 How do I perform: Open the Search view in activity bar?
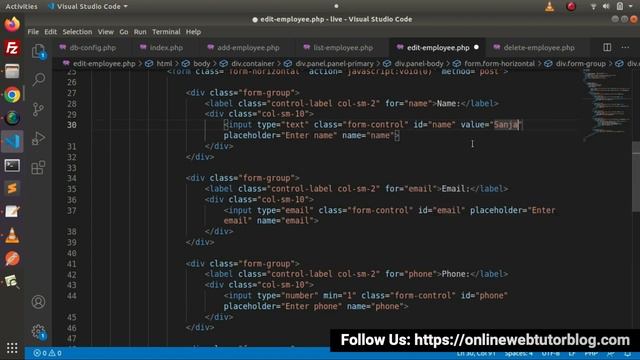(x=38, y=79)
